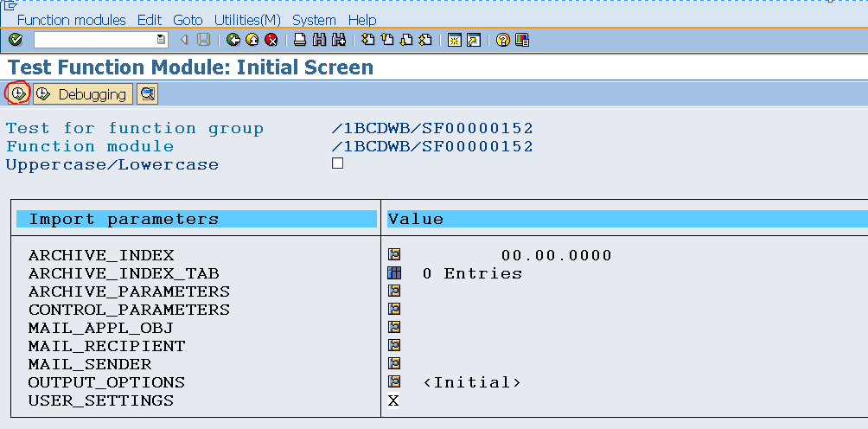
Task: Click the green checkmark Enter icon
Action: [x=16, y=40]
